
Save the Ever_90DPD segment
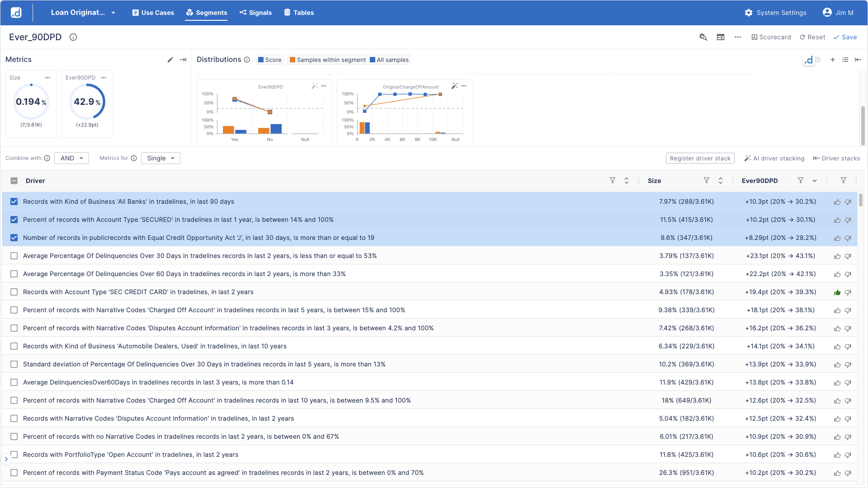coord(845,37)
